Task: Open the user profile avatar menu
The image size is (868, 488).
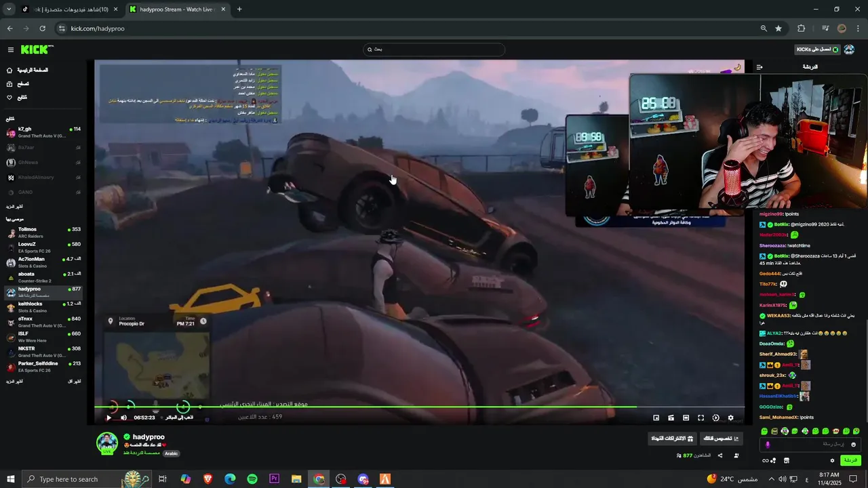Action: click(849, 49)
